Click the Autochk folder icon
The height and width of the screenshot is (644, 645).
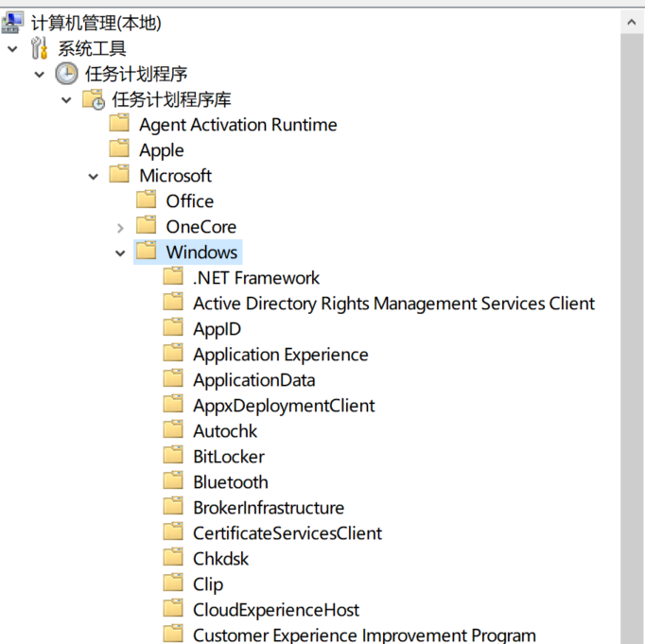[173, 429]
